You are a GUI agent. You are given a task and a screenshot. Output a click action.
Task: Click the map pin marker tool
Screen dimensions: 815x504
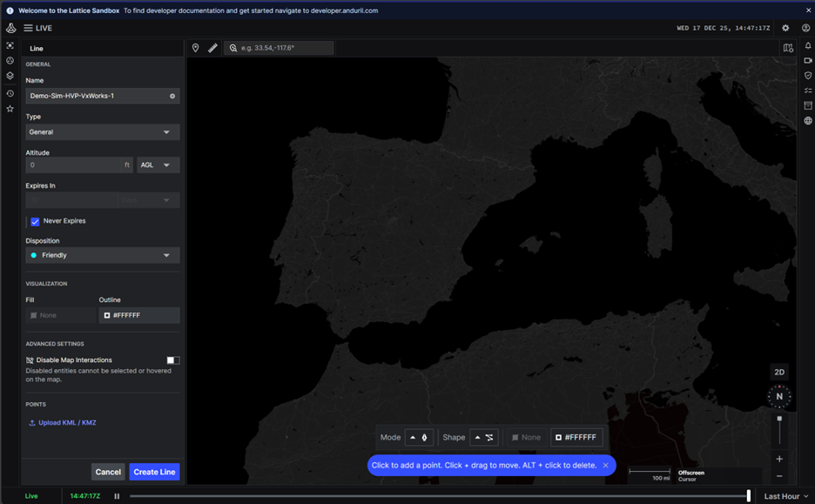click(196, 48)
